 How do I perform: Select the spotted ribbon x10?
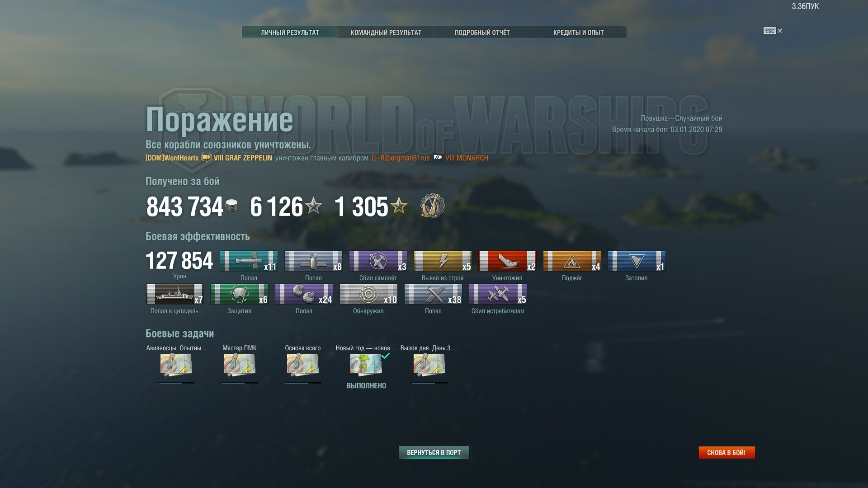point(368,294)
